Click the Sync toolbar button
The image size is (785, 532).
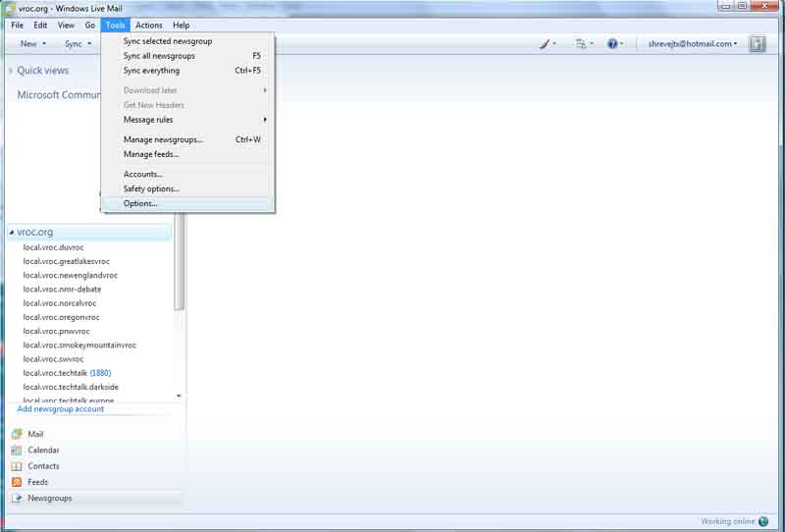tap(73, 44)
